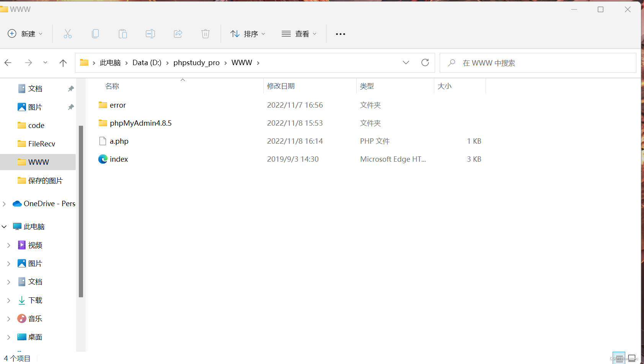Collapse the 此电脑 tree node
Viewport: 644px width, 364px height.
[x=4, y=227]
